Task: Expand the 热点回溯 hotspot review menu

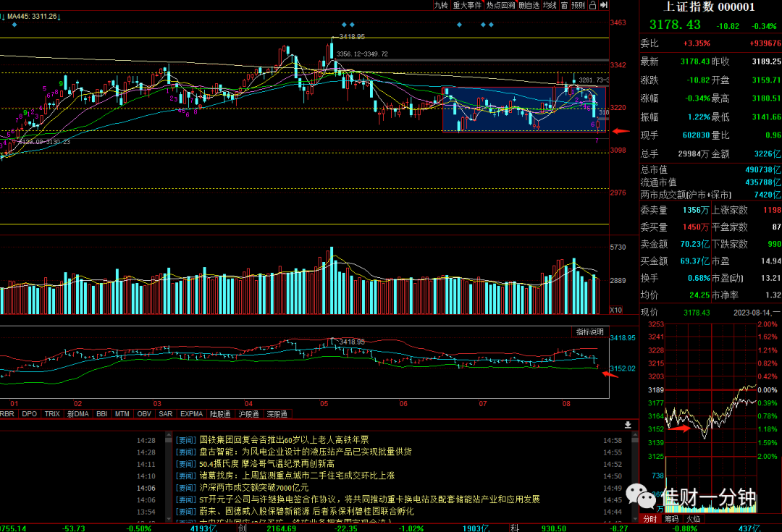Action: [500, 5]
